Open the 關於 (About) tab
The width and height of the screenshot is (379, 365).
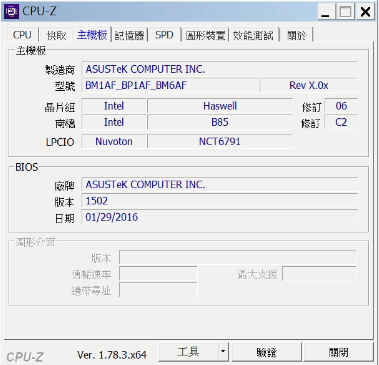point(296,35)
